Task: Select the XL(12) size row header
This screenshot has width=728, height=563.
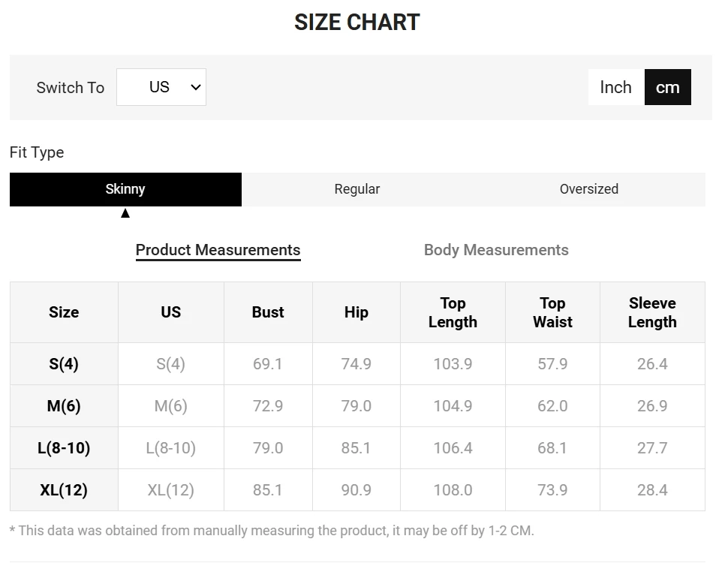Action: pyautogui.click(x=64, y=490)
